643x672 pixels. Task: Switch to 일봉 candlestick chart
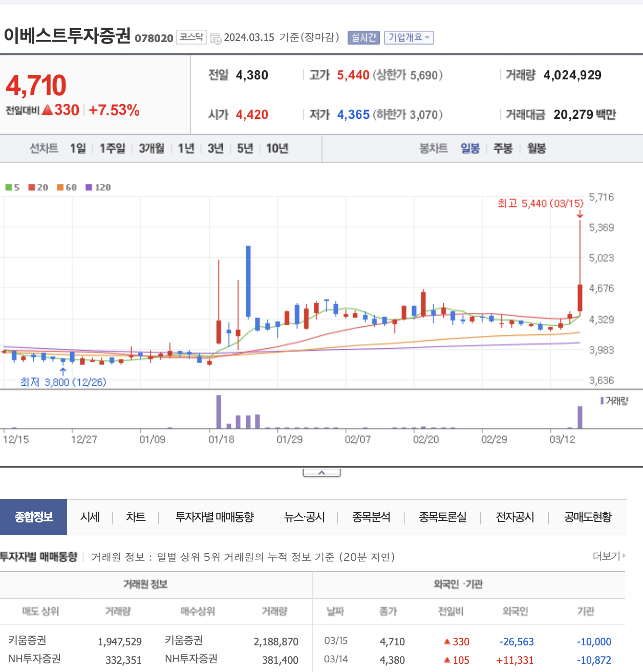[470, 149]
